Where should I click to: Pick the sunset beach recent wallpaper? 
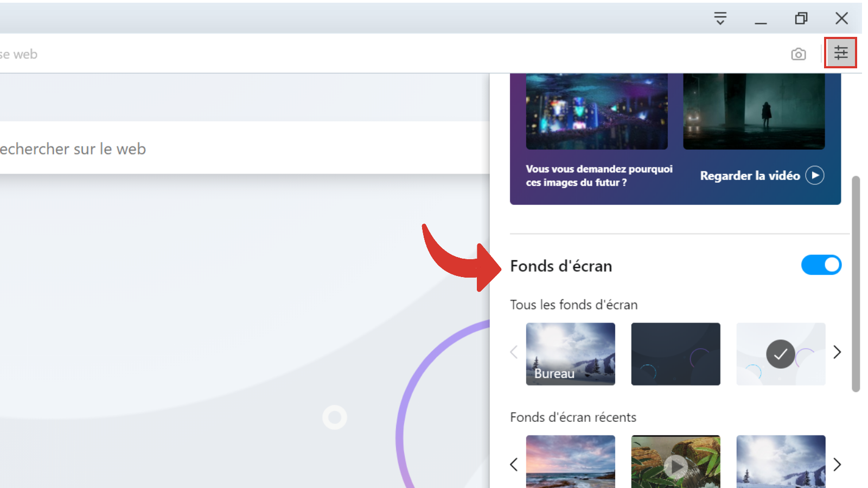point(570,462)
